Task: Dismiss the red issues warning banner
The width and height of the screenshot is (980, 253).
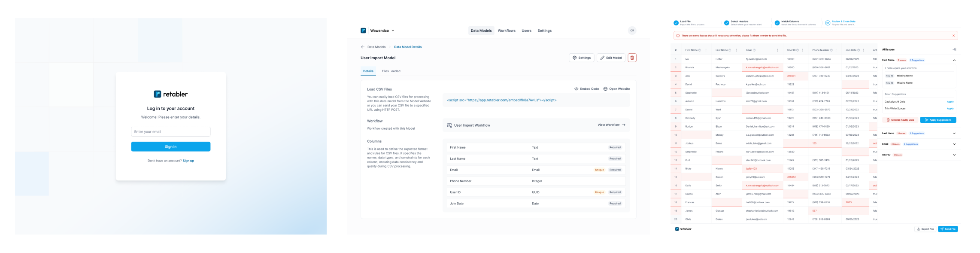Action: pos(954,36)
